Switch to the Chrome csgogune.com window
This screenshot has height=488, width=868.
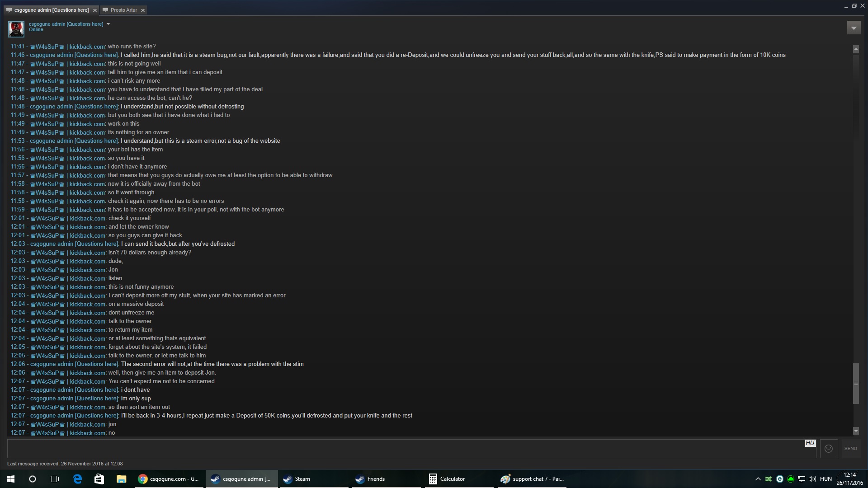tap(168, 479)
